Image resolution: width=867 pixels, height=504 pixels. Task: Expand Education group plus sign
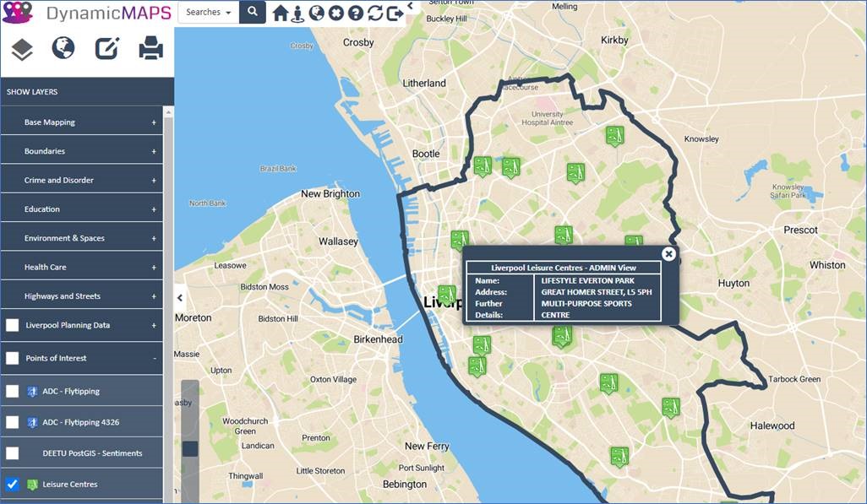point(154,209)
